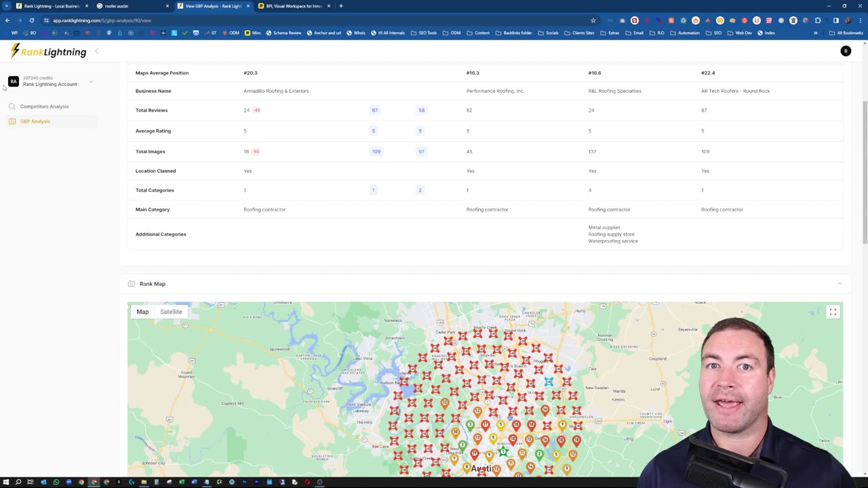Open the Schema Review bookmark

(x=283, y=33)
